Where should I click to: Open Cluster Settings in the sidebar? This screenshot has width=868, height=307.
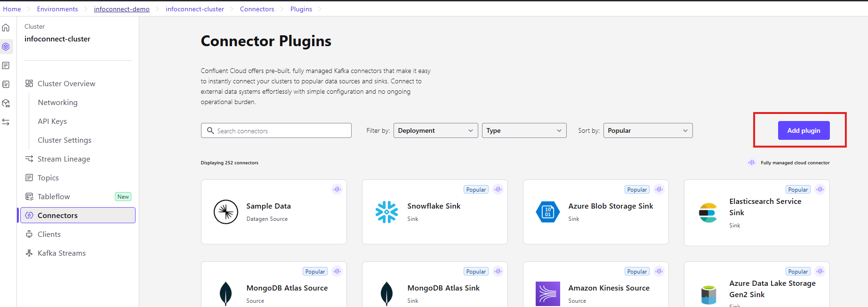pos(64,140)
